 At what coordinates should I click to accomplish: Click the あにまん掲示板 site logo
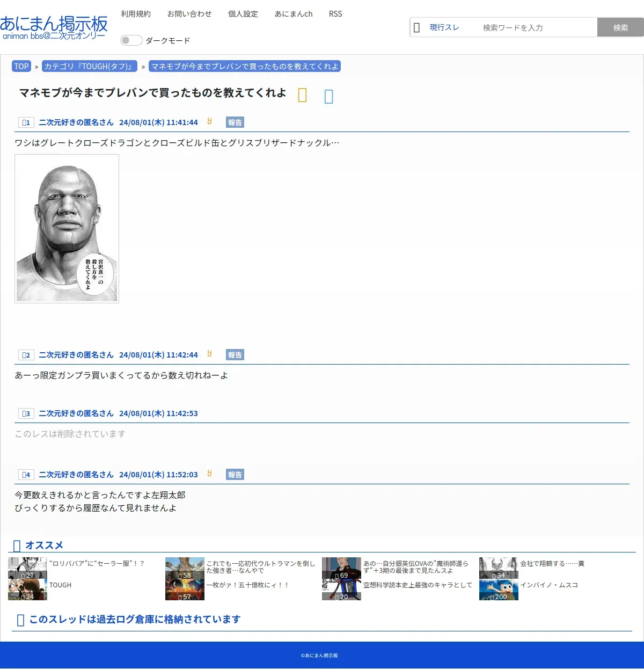tap(54, 27)
